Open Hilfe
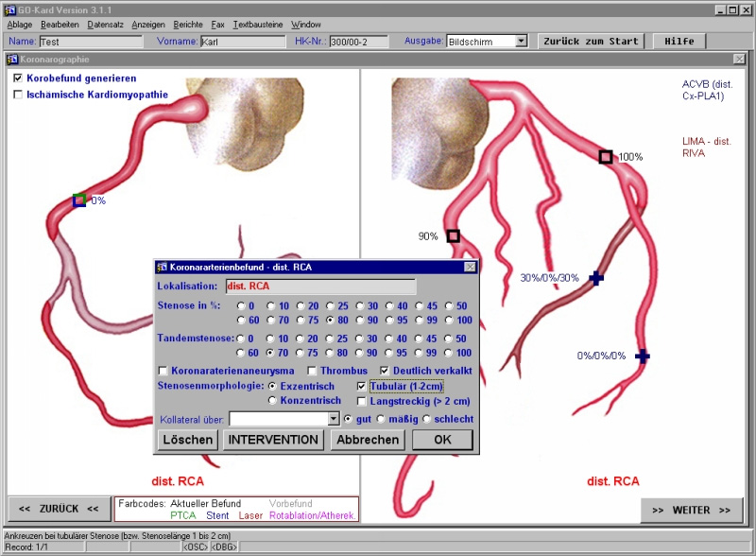756x556 pixels. 679,41
